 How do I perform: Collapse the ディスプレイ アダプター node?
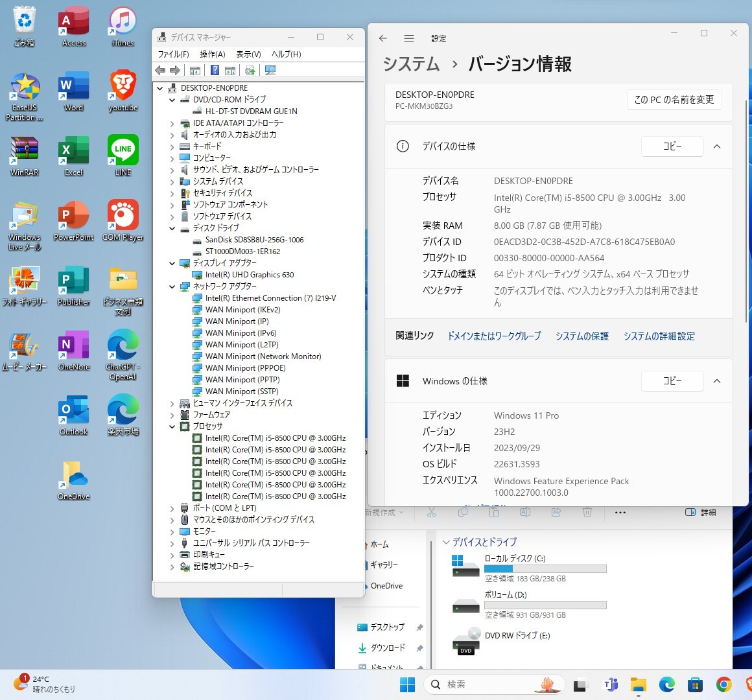pyautogui.click(x=172, y=263)
